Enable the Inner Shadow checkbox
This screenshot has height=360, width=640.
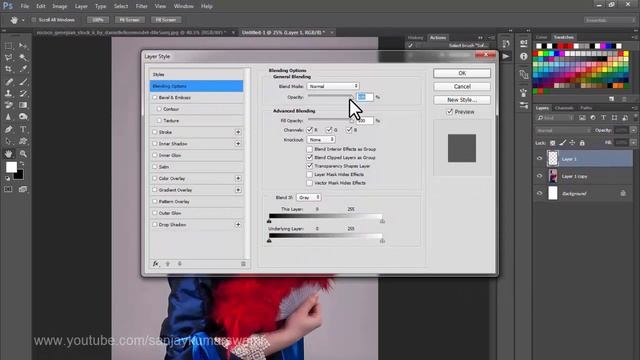click(x=155, y=144)
